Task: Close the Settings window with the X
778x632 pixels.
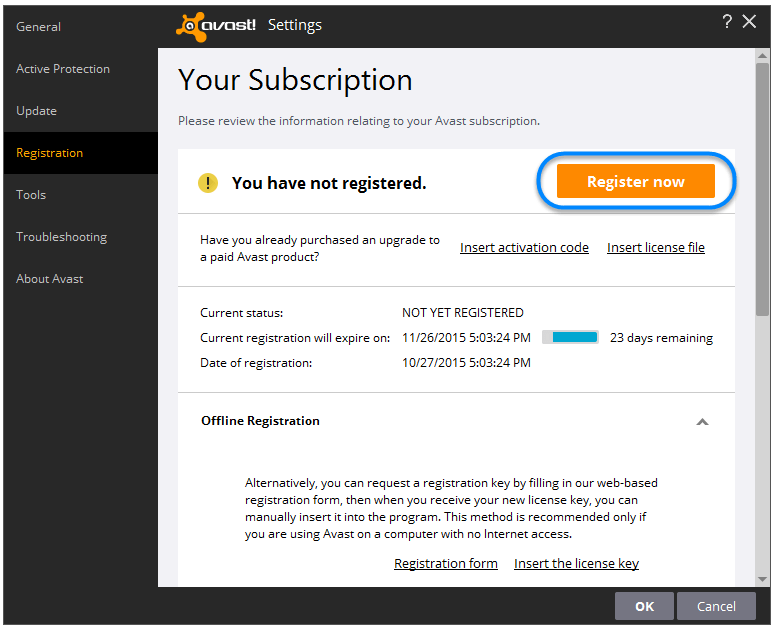Action: pos(749,21)
